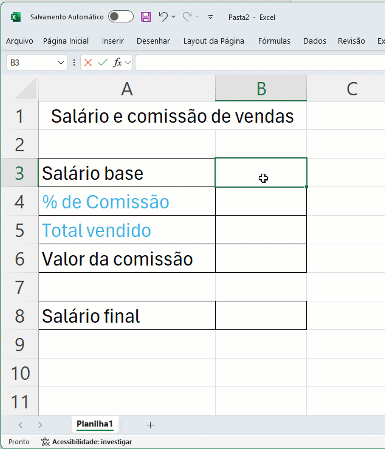Select the Planilha1 sheet tab
The image size is (385, 449).
(x=95, y=424)
